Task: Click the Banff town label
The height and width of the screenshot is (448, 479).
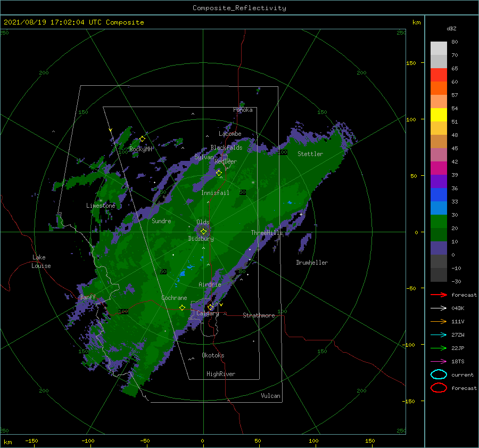Action: point(88,297)
